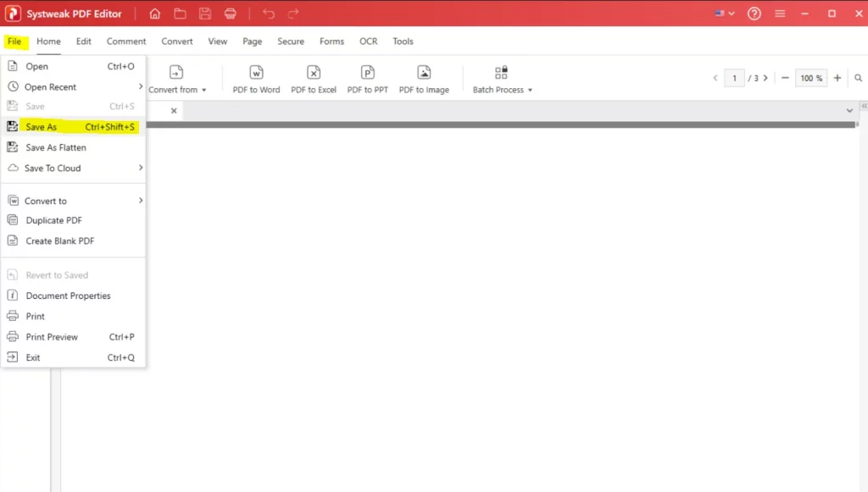
Task: Open folder icon in title bar
Action: click(x=180, y=14)
